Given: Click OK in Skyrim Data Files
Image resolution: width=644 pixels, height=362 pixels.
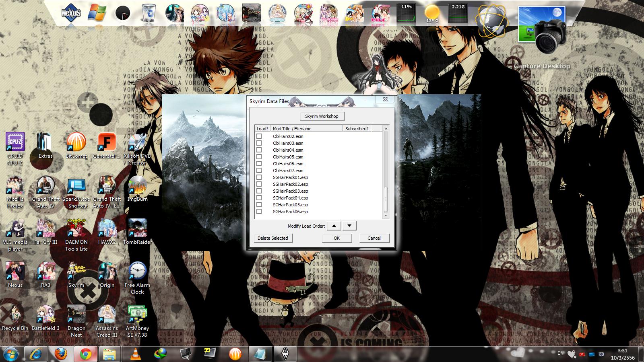Looking at the screenshot, I should coord(336,238).
